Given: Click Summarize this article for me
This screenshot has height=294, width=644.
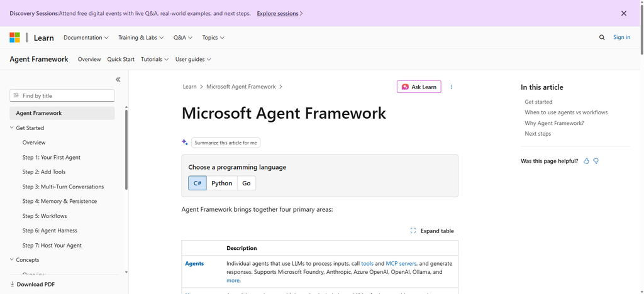Looking at the screenshot, I should (x=226, y=143).
